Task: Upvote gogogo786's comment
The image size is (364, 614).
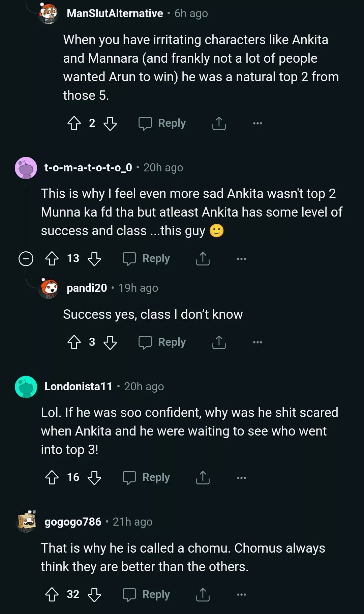Action: tap(52, 595)
